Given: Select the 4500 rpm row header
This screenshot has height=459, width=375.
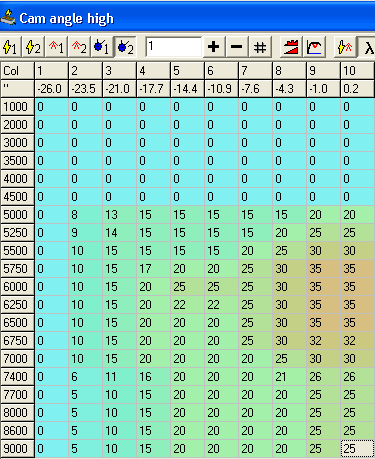Looking at the screenshot, I should pos(17,197).
